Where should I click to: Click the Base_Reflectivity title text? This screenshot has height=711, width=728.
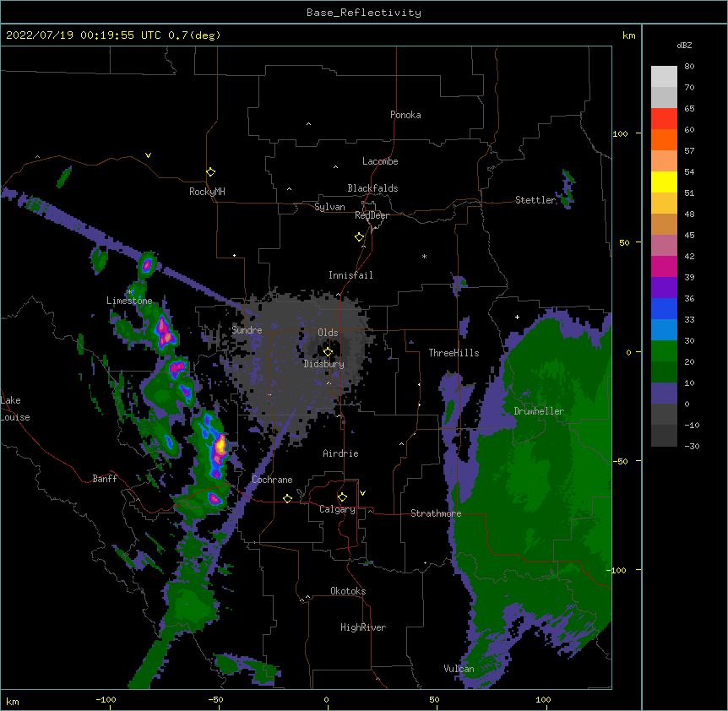(x=364, y=13)
